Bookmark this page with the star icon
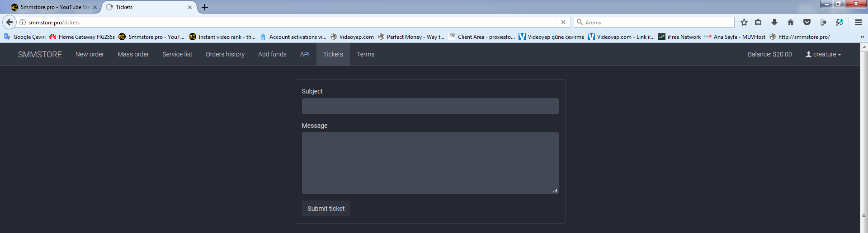 pyautogui.click(x=744, y=22)
